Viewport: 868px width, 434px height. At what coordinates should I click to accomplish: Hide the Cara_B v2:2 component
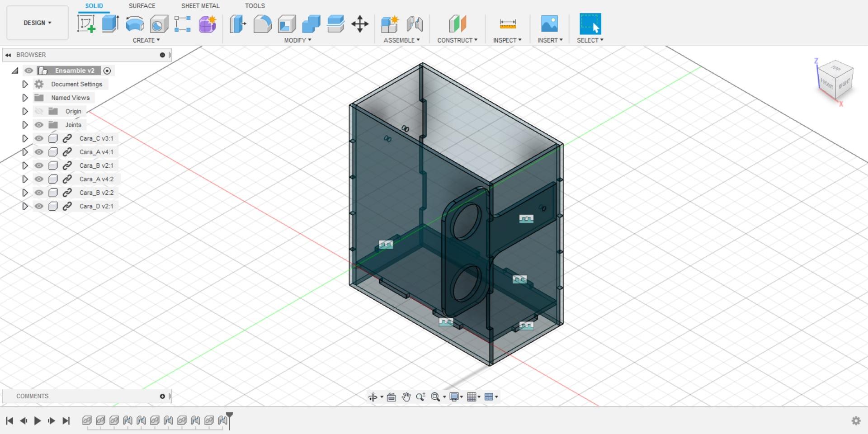pyautogui.click(x=39, y=193)
